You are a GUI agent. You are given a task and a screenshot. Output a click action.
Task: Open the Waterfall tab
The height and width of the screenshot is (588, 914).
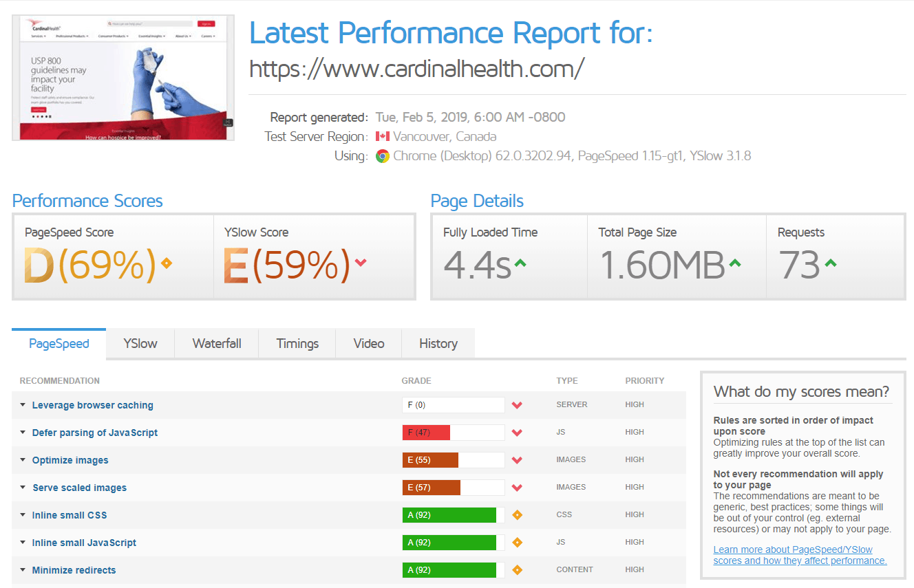[217, 344]
